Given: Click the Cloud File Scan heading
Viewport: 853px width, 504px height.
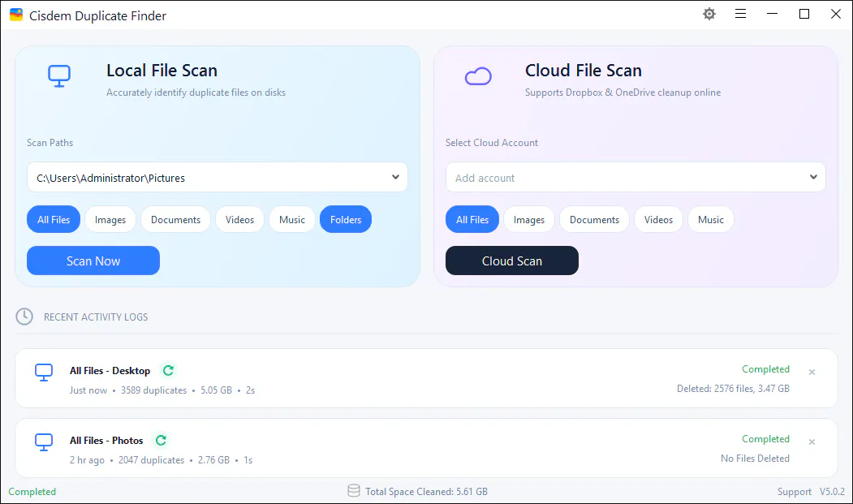Looking at the screenshot, I should 584,71.
